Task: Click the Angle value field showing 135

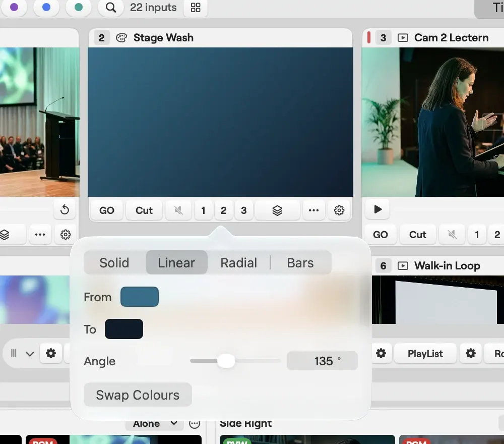Action: pyautogui.click(x=322, y=361)
